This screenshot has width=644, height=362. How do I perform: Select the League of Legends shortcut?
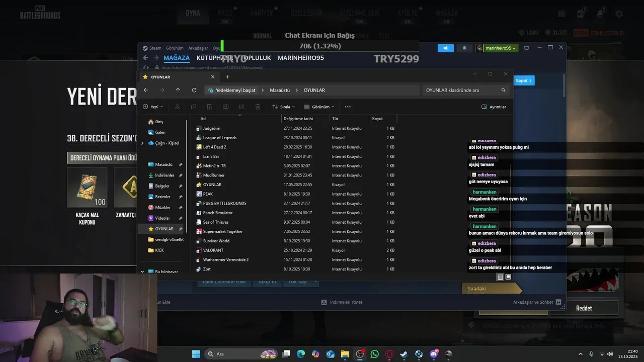[x=219, y=138]
